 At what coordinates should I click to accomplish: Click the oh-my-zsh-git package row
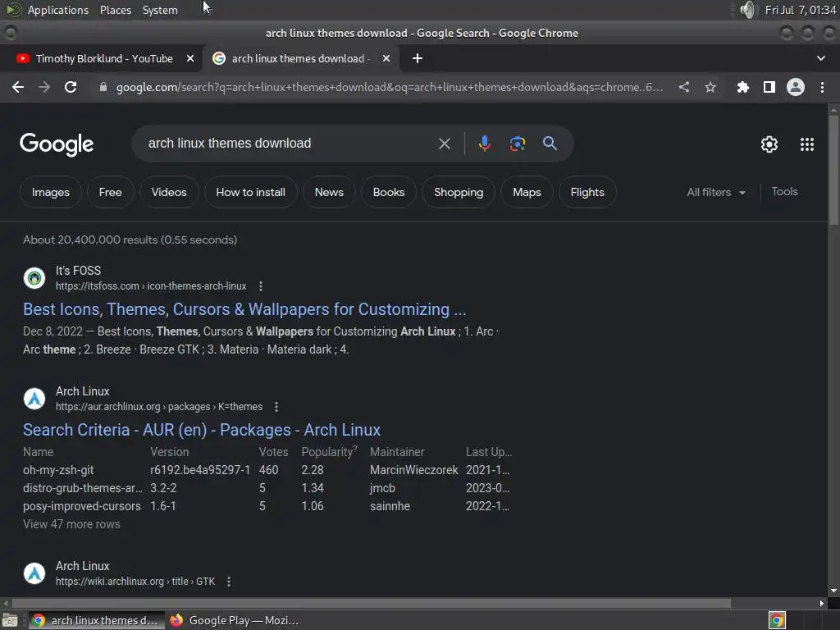pyautogui.click(x=267, y=470)
